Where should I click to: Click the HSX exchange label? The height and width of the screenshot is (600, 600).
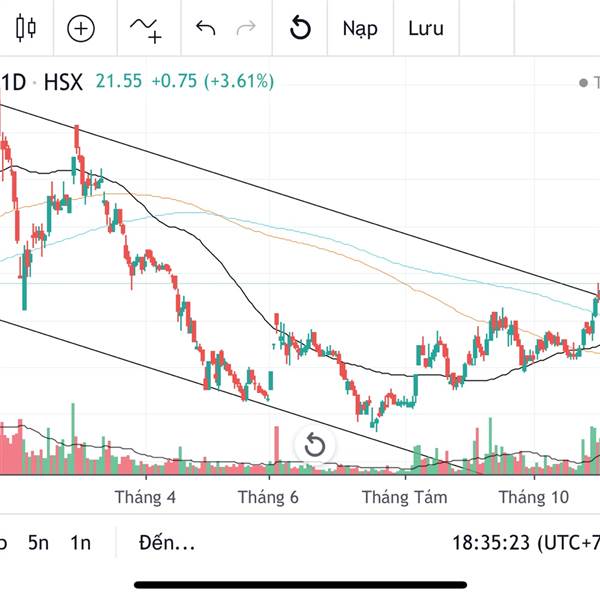[63, 82]
